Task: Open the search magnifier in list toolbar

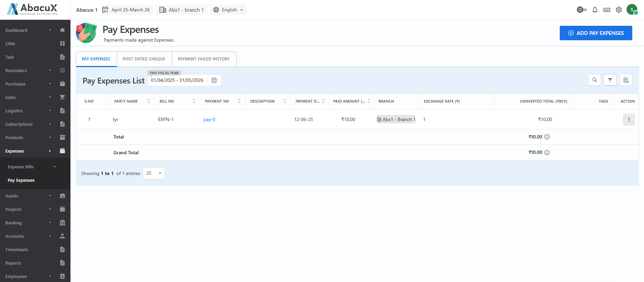Action: click(x=594, y=80)
